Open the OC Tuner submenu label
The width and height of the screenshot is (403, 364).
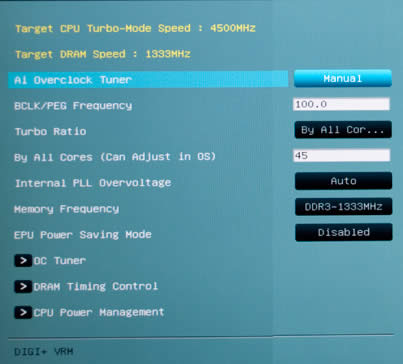click(x=60, y=260)
